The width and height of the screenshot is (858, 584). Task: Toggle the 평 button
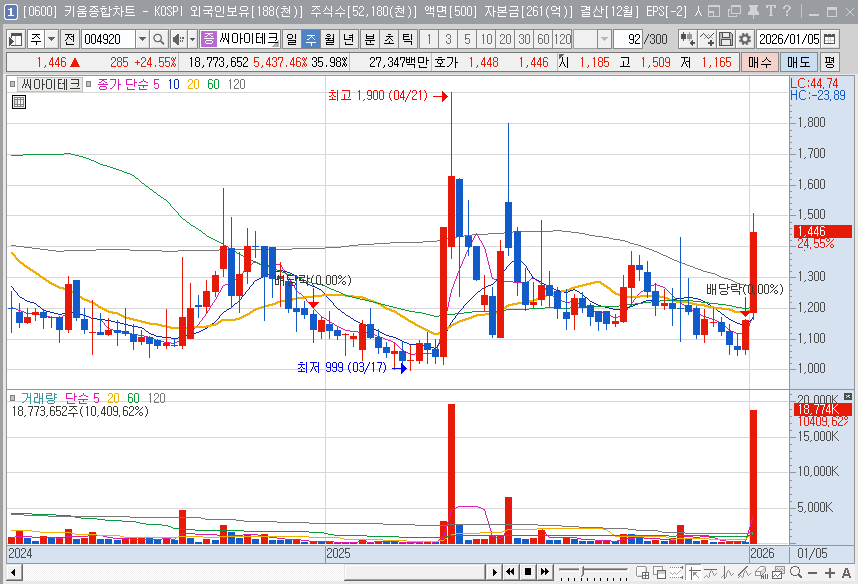pyautogui.click(x=830, y=62)
